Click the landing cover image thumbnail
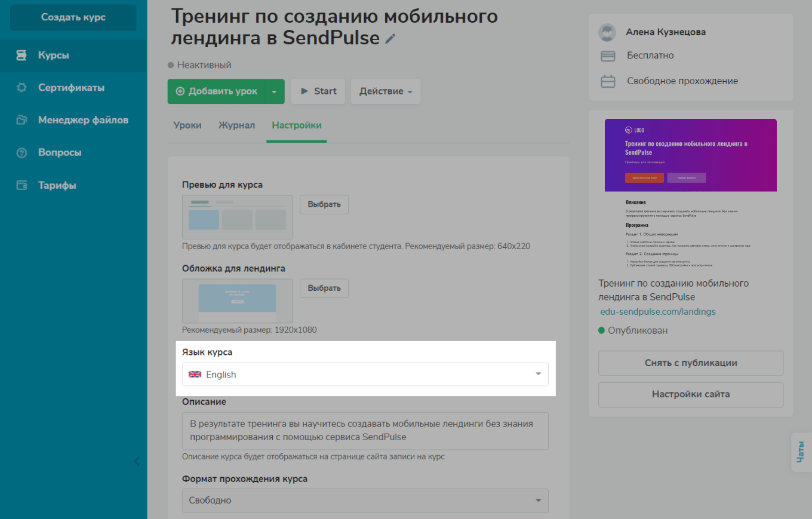812x519 pixels. [238, 301]
